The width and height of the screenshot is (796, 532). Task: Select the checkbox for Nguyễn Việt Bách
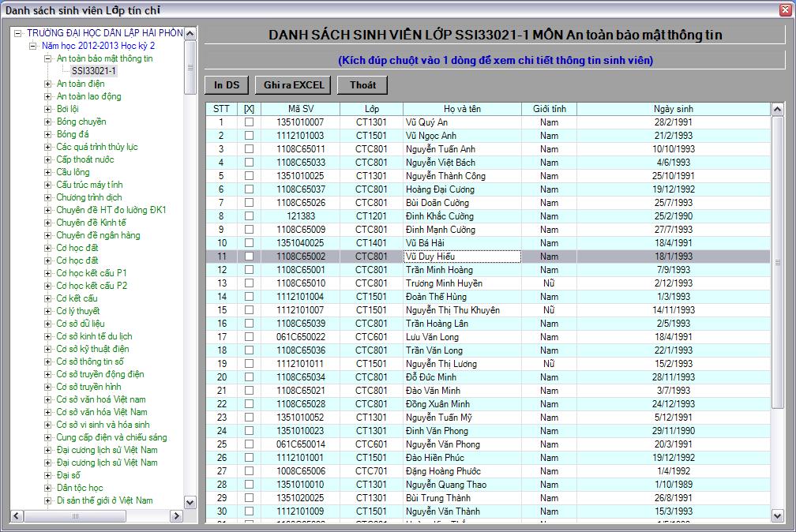pos(249,163)
